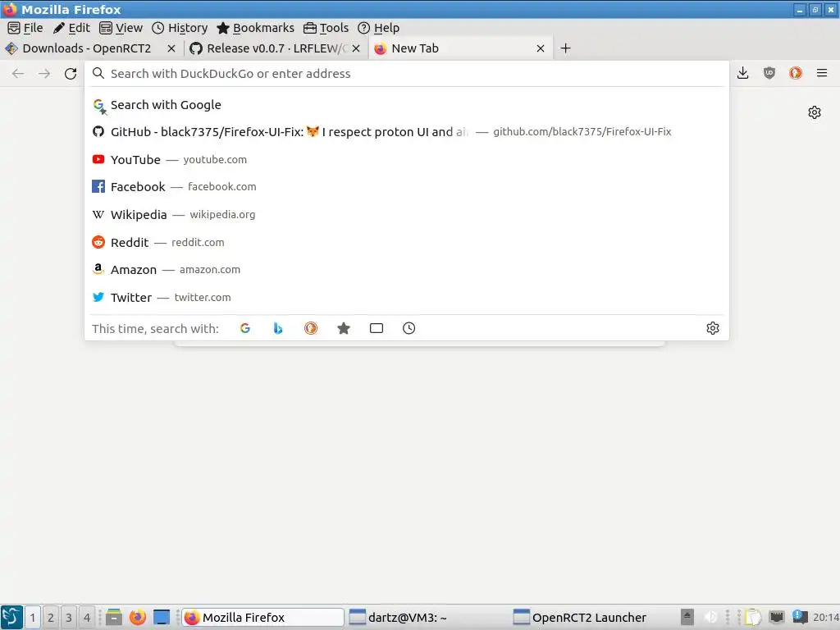Search this time with Bing icon
840x630 pixels.
277,328
